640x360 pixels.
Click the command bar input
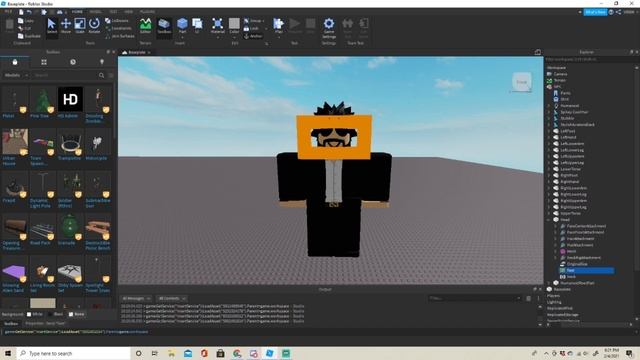(x=320, y=332)
